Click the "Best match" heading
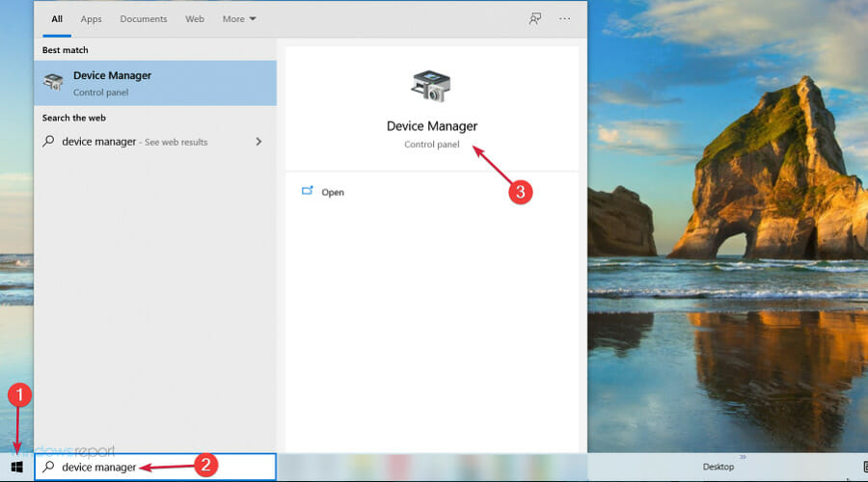Image resolution: width=868 pixels, height=482 pixels. [x=66, y=50]
